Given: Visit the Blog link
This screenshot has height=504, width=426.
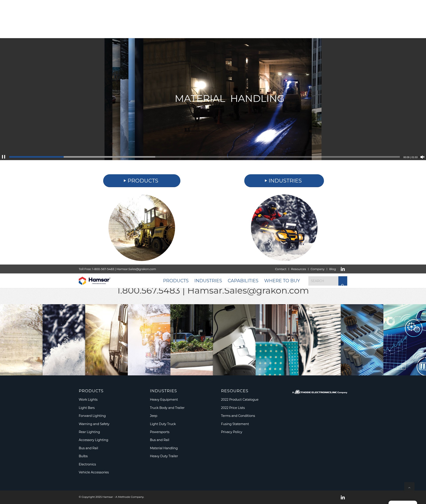Looking at the screenshot, I should pos(332,269).
